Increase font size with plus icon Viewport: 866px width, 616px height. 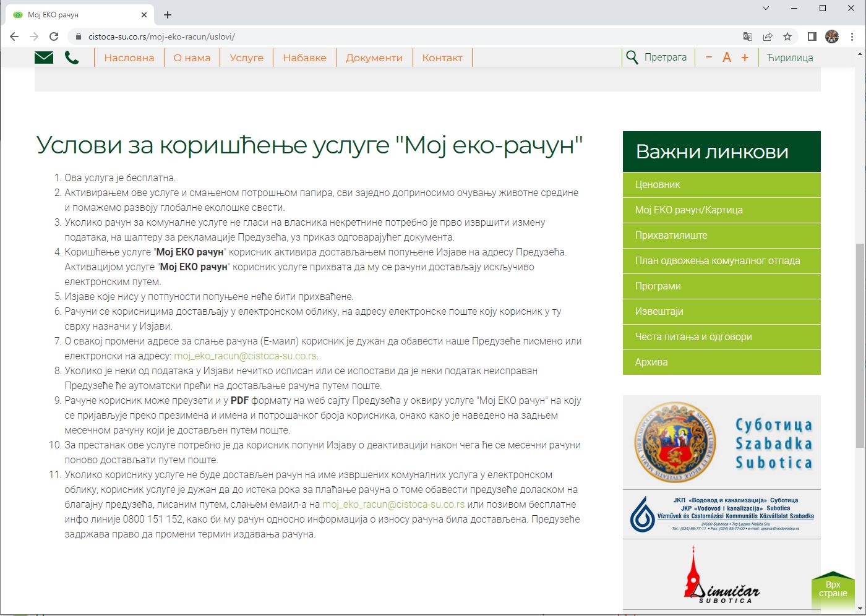click(745, 58)
